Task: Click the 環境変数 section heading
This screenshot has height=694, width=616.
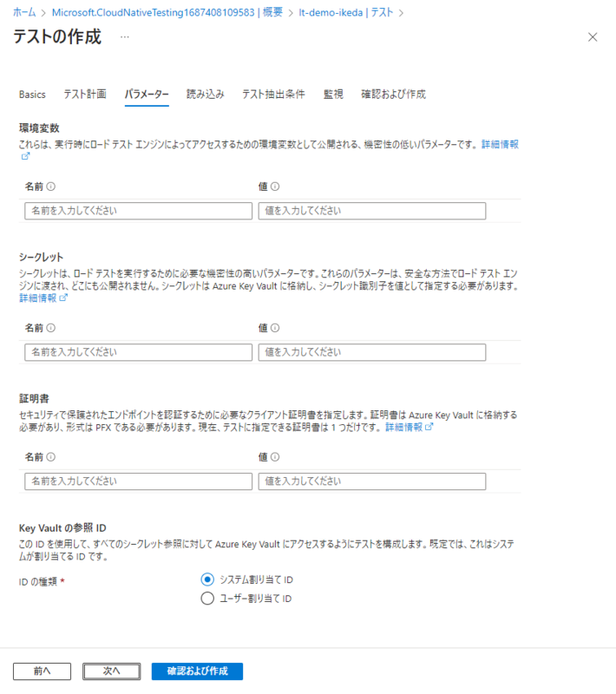Action: click(x=39, y=128)
